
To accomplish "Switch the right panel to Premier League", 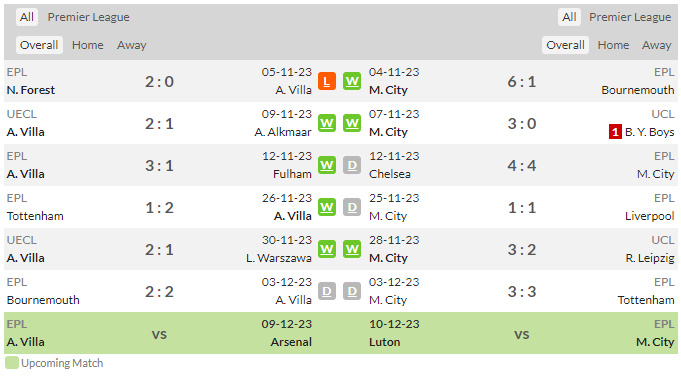I will pos(630,17).
